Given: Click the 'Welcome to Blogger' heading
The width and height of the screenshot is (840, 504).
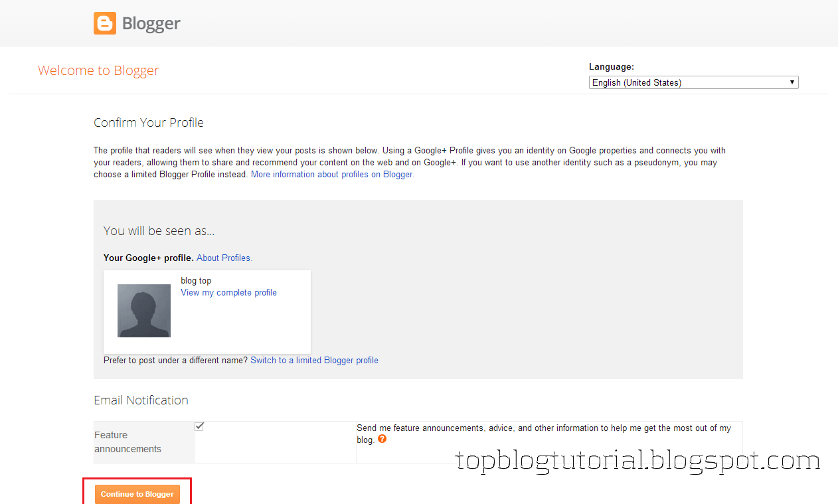Looking at the screenshot, I should point(98,70).
